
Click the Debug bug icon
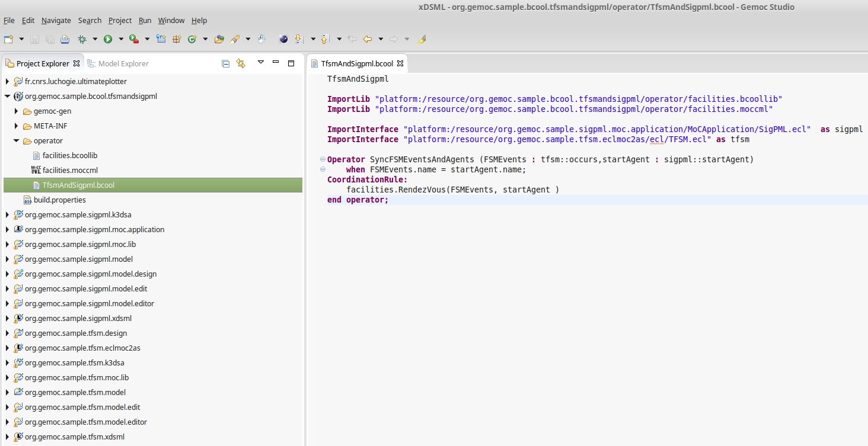tap(82, 39)
